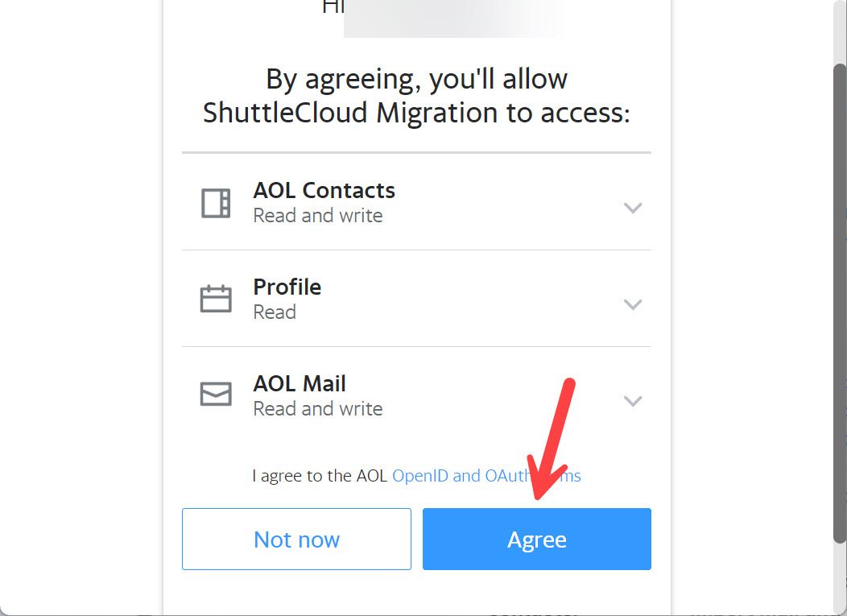847x616 pixels.
Task: Expand the Profile permission details
Action: pyautogui.click(x=633, y=304)
